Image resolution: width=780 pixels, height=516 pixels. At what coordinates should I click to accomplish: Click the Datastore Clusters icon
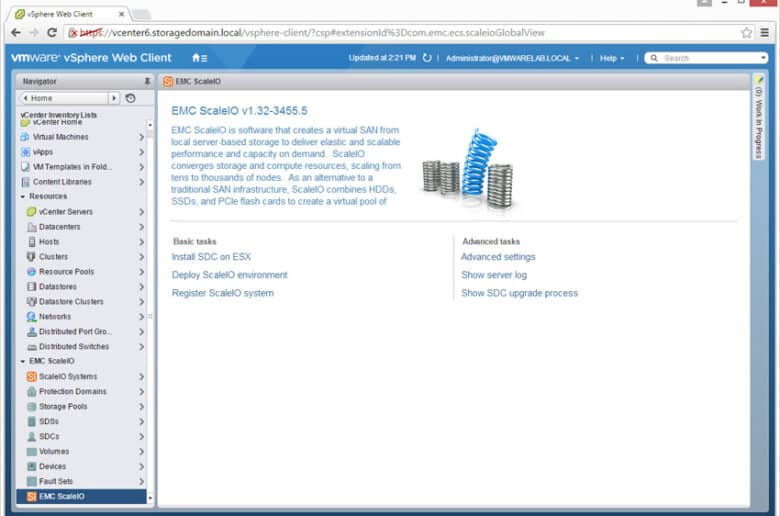(31, 302)
